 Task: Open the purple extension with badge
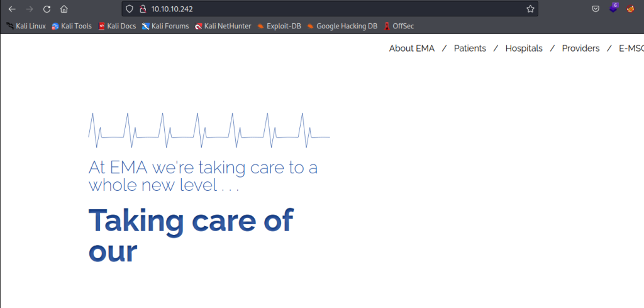(x=613, y=8)
